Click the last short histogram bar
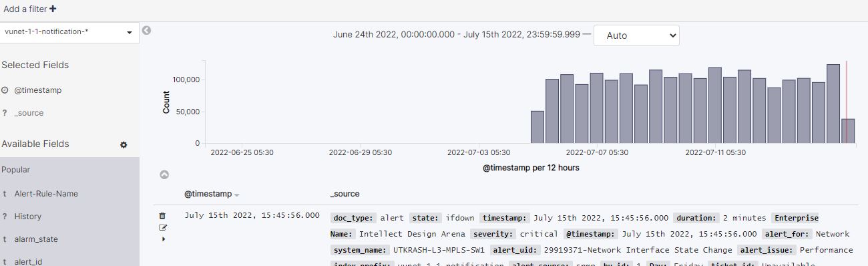Screen dimensions: 868x266 [x=848, y=131]
